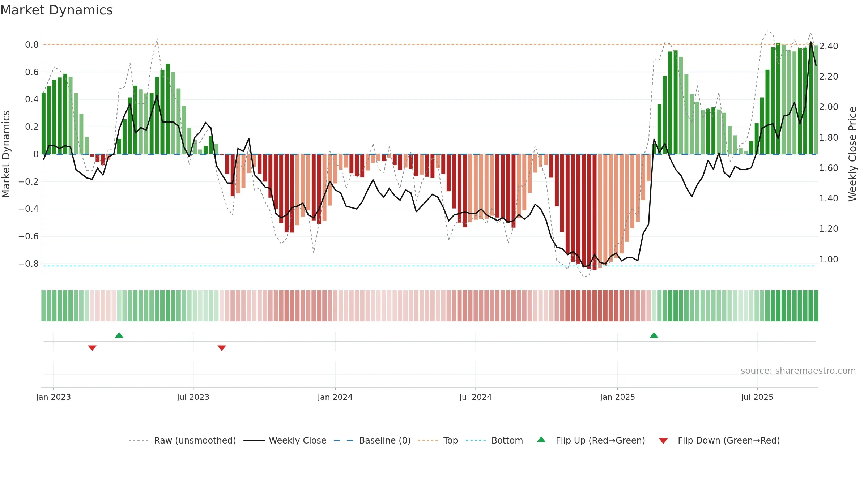Click the 1.20 price tick label
Viewport: 868px width, 488px height.
click(829, 228)
